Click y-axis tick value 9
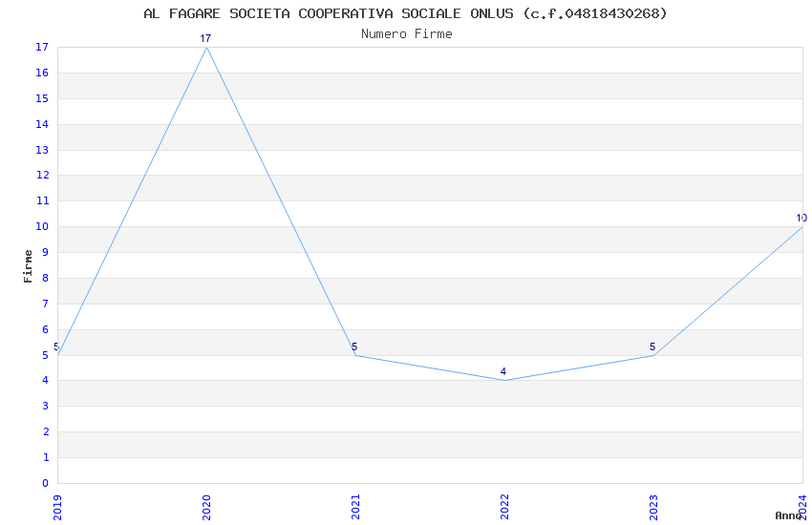The image size is (812, 525). tap(46, 252)
